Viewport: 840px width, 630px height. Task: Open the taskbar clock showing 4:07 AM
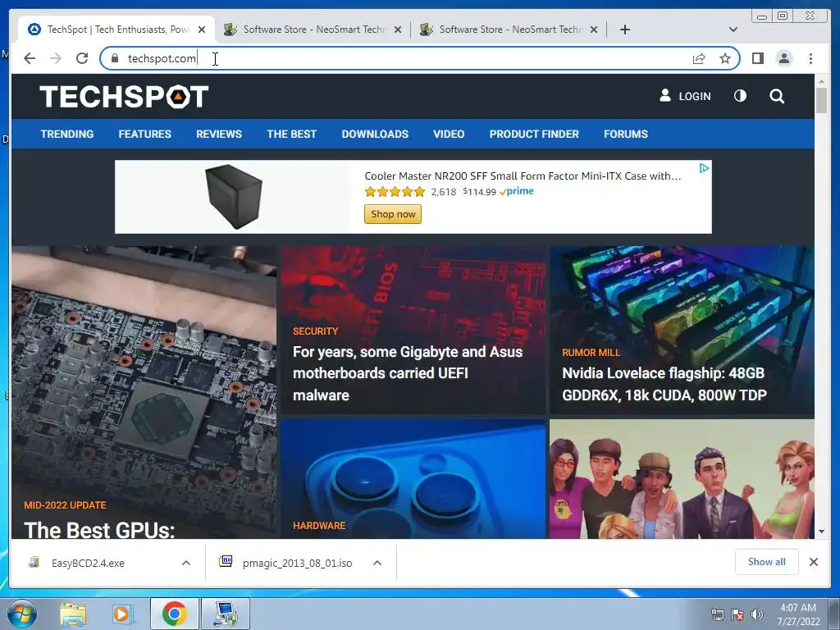798,614
